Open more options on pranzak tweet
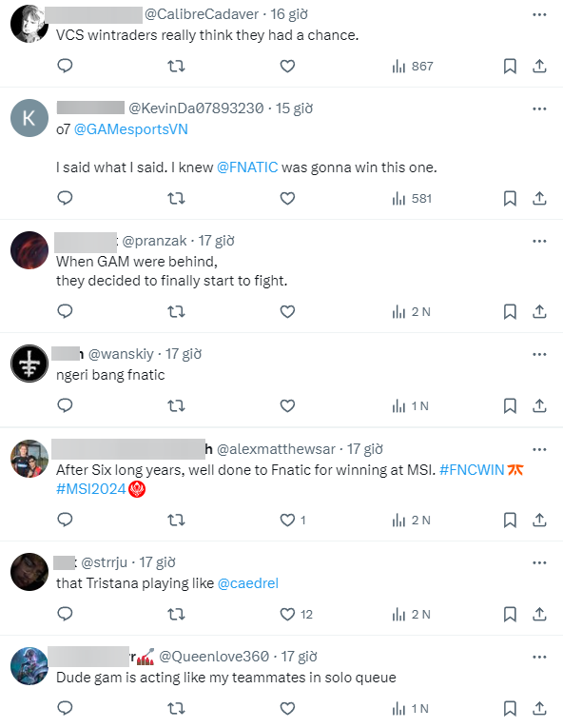The image size is (563, 728). click(539, 241)
